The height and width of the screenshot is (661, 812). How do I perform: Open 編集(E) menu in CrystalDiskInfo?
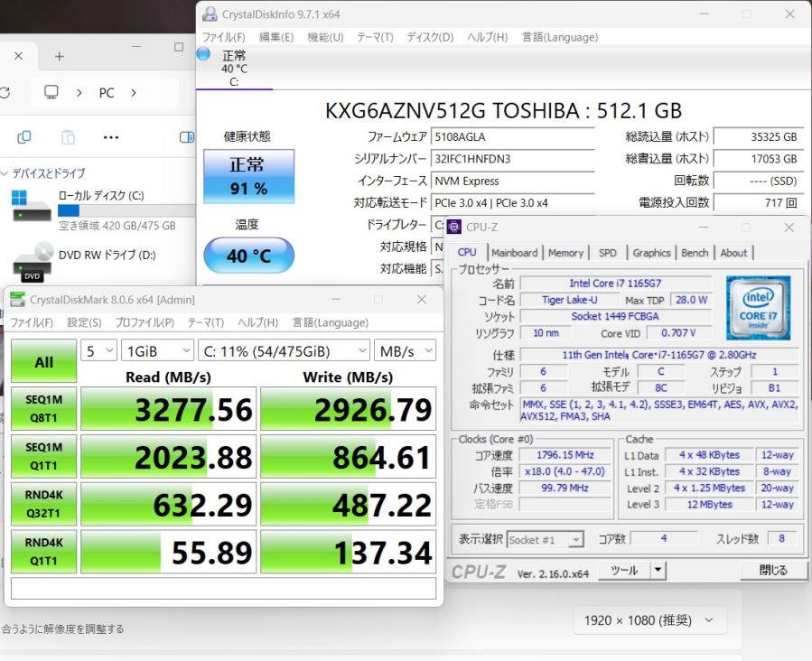[276, 37]
